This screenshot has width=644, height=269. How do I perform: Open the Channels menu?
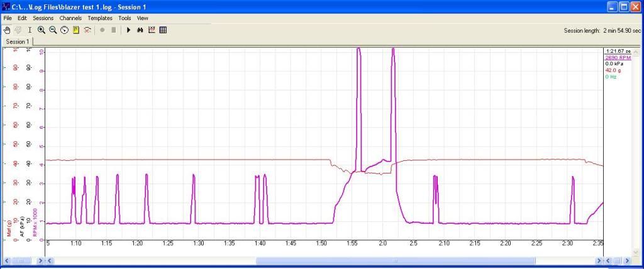(70, 18)
